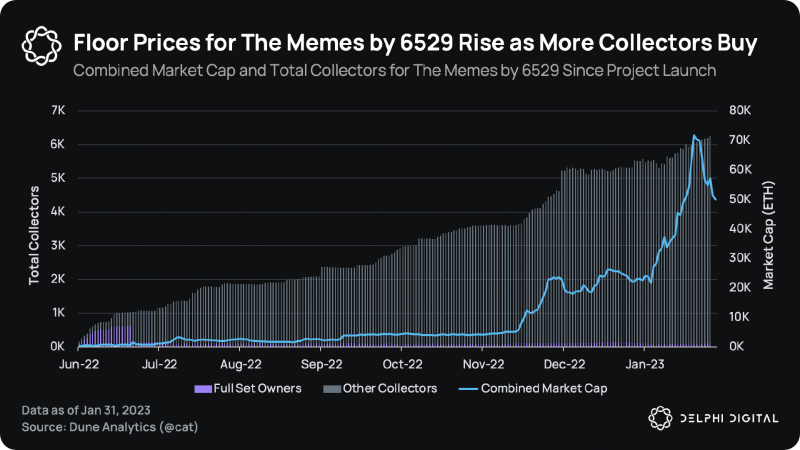Click the Total Collectors axis title

point(34,235)
